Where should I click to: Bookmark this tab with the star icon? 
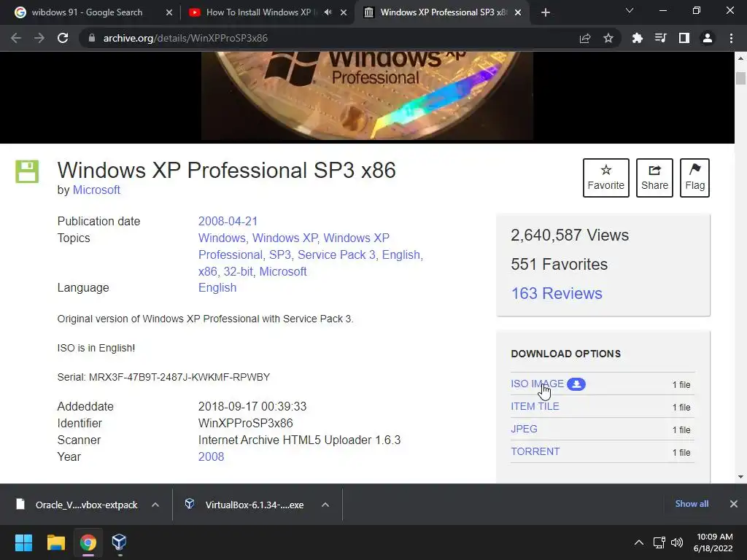[608, 38]
